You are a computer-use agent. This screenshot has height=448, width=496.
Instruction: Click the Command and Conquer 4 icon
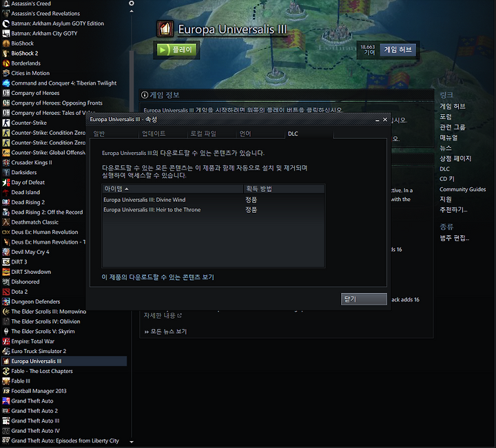coord(6,83)
